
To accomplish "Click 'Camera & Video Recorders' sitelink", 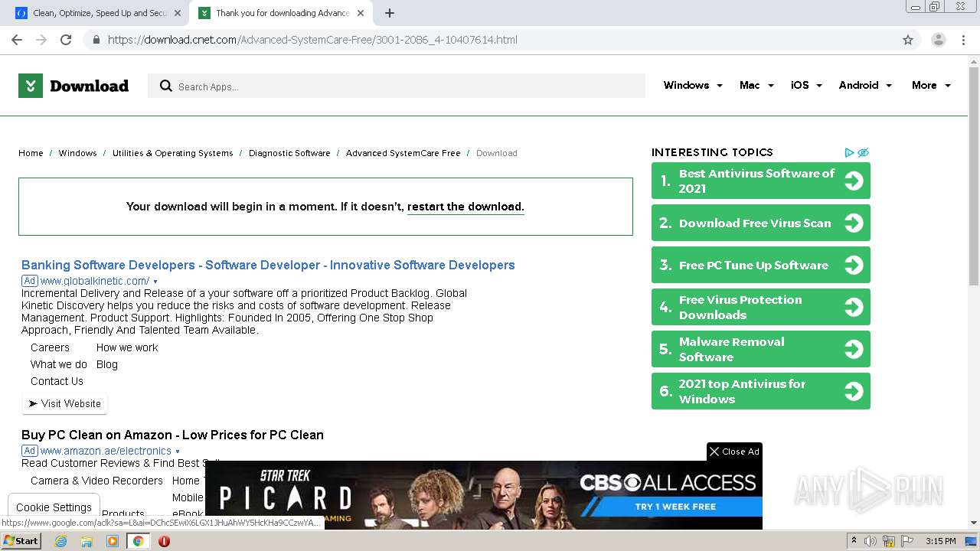I will (x=96, y=481).
